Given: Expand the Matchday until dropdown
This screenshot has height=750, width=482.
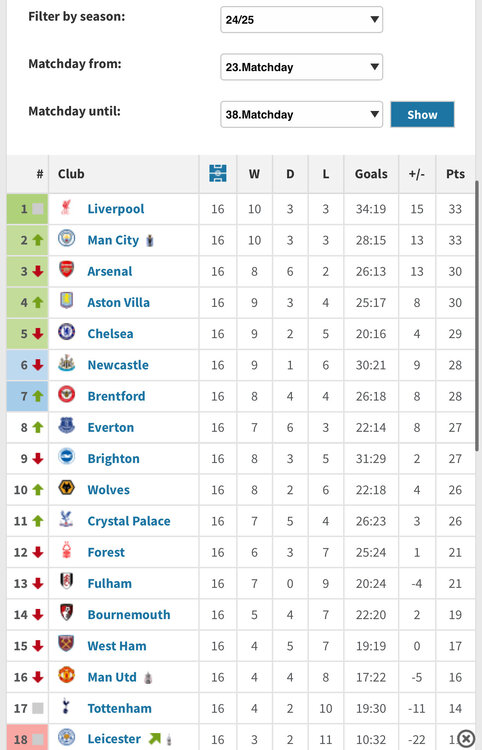Looking at the screenshot, I should pos(302,114).
